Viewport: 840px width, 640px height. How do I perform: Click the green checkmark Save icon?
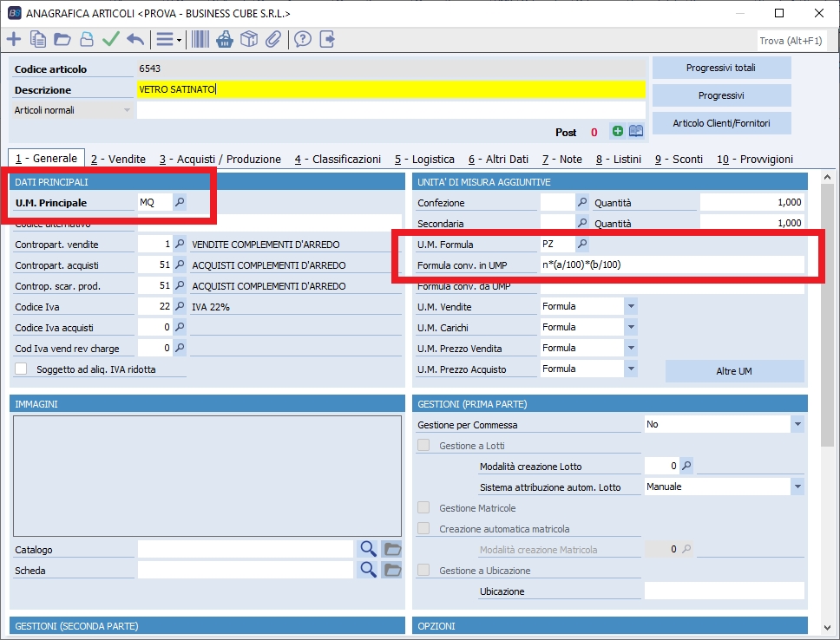click(110, 39)
